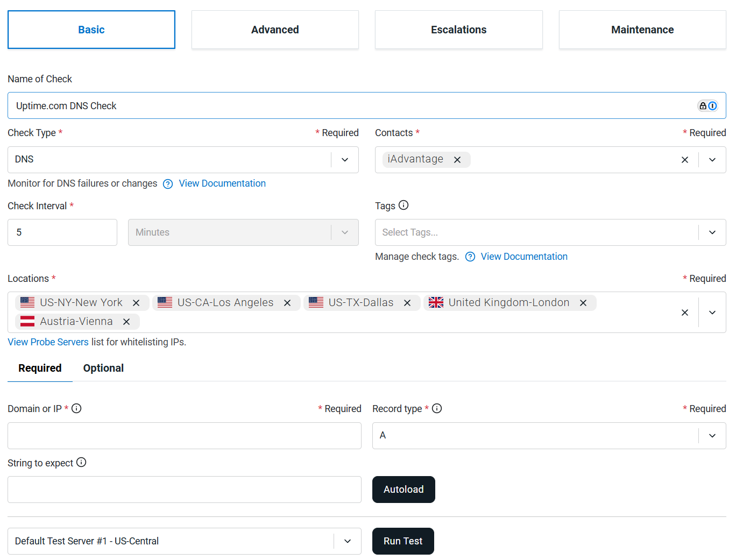The height and width of the screenshot is (560, 736).
Task: Remove United Kingdom-London location chip
Action: (583, 303)
